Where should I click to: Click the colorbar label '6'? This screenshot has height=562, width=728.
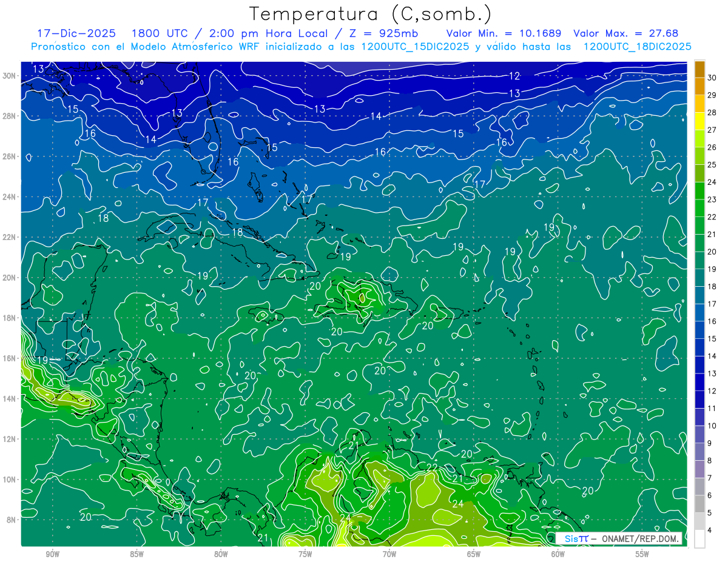pyautogui.click(x=710, y=495)
